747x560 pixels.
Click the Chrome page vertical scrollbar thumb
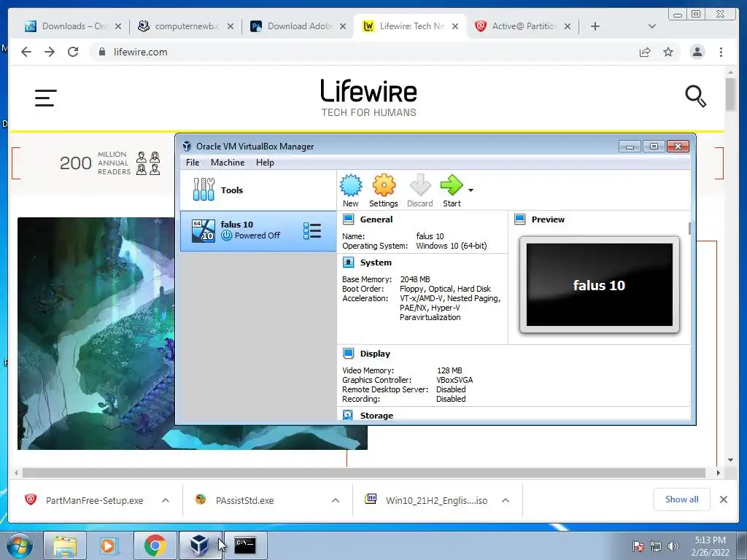[x=730, y=94]
